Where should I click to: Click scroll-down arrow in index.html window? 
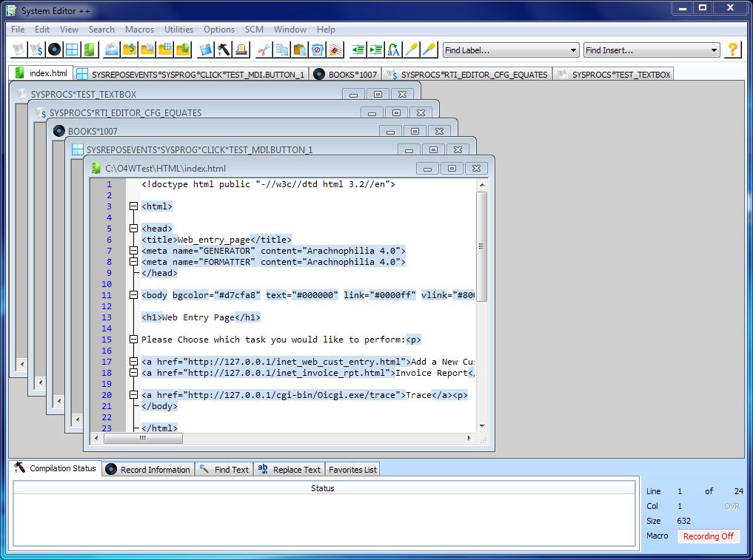coord(482,425)
